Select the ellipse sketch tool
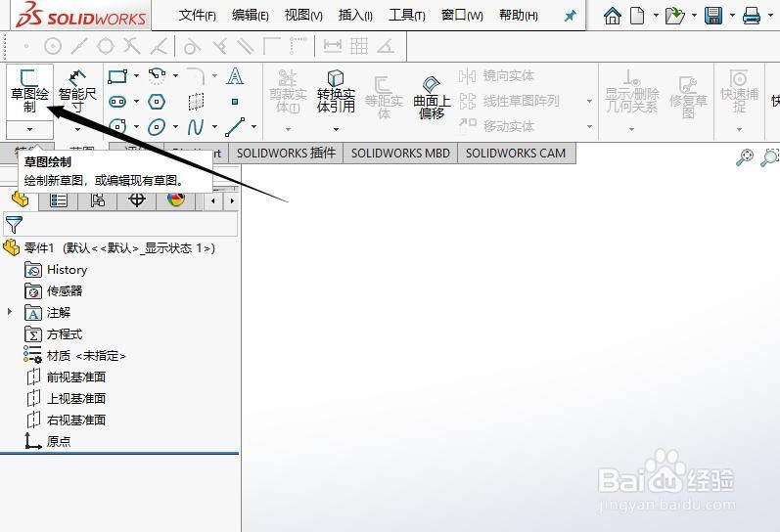The width and height of the screenshot is (780, 532). [157, 127]
